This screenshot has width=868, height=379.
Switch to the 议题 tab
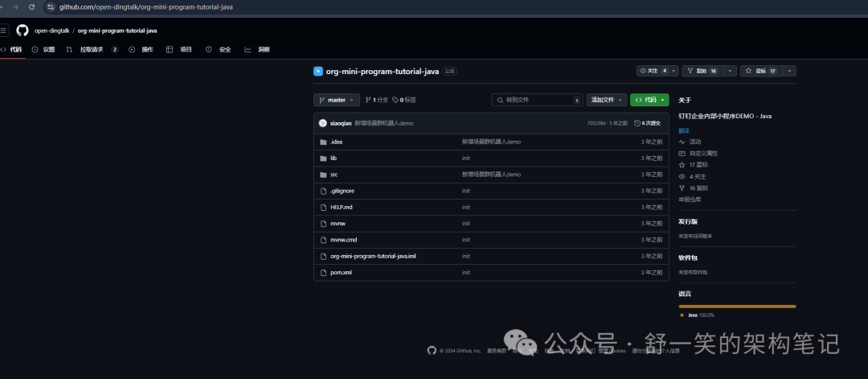pyautogui.click(x=43, y=49)
